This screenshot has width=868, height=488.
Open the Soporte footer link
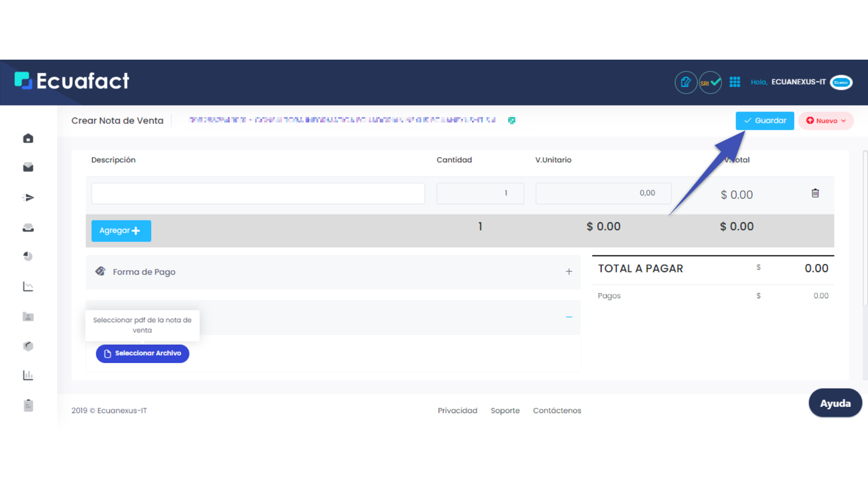point(505,410)
